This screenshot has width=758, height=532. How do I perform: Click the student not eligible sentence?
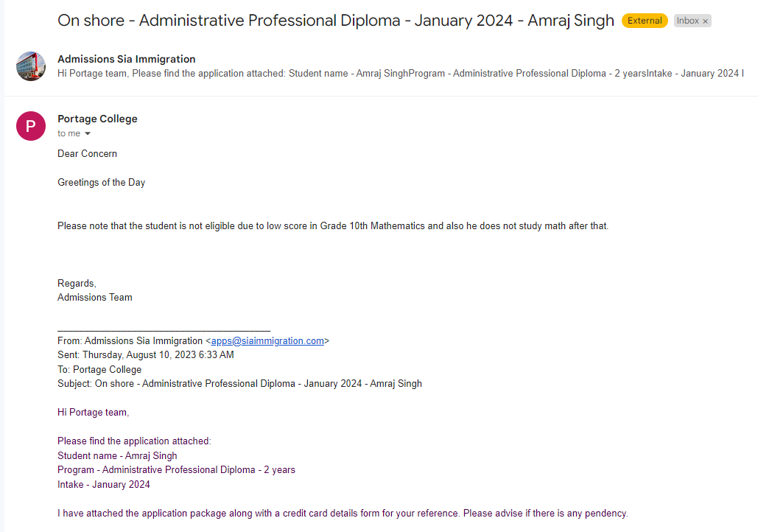coord(333,226)
